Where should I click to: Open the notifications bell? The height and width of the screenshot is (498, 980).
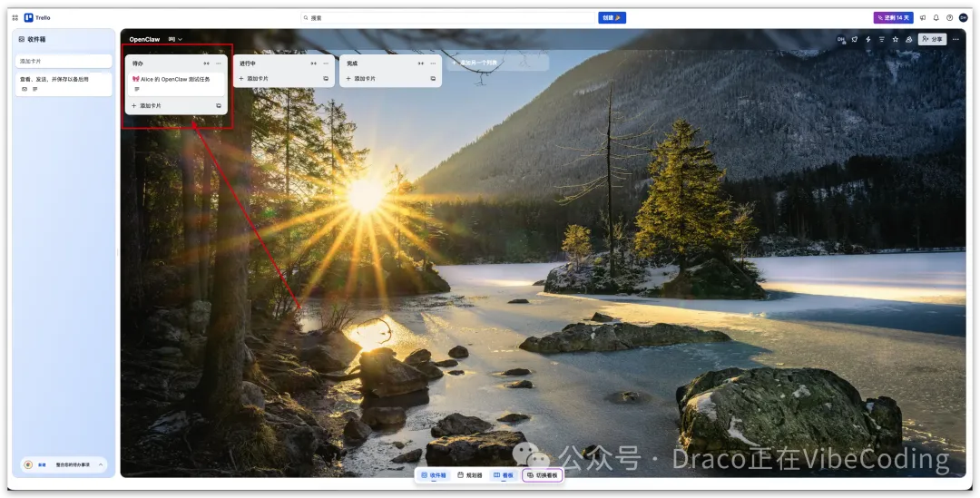pyautogui.click(x=936, y=17)
